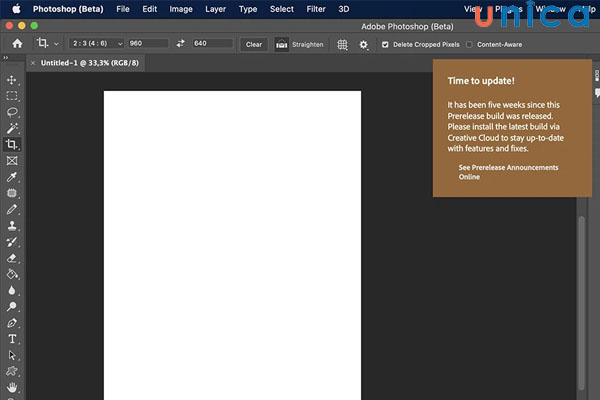Select the Lasso tool
600x400 pixels.
[x=12, y=112]
